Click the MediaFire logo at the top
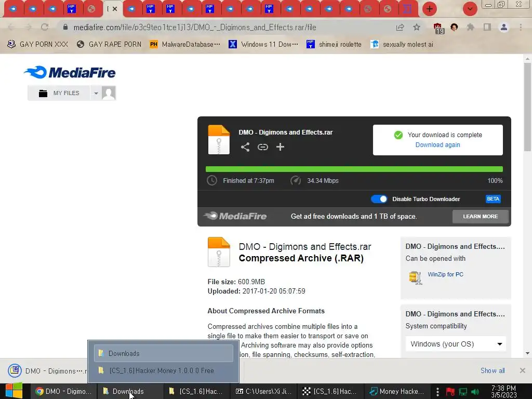This screenshot has height=399, width=532. click(x=70, y=72)
